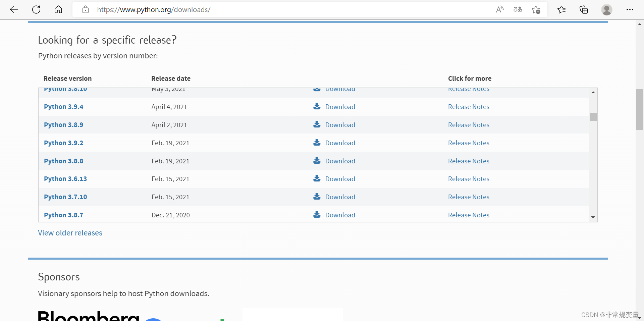Click the download icon for Python 3.7.10
The image size is (644, 321).
[317, 197]
